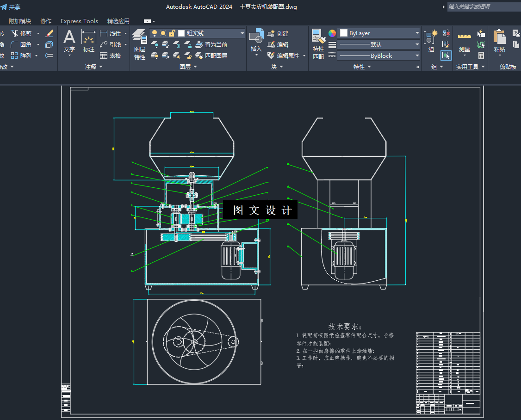Insert a Table (表格)
Image resolution: width=521 pixels, height=420 pixels.
click(x=111, y=56)
